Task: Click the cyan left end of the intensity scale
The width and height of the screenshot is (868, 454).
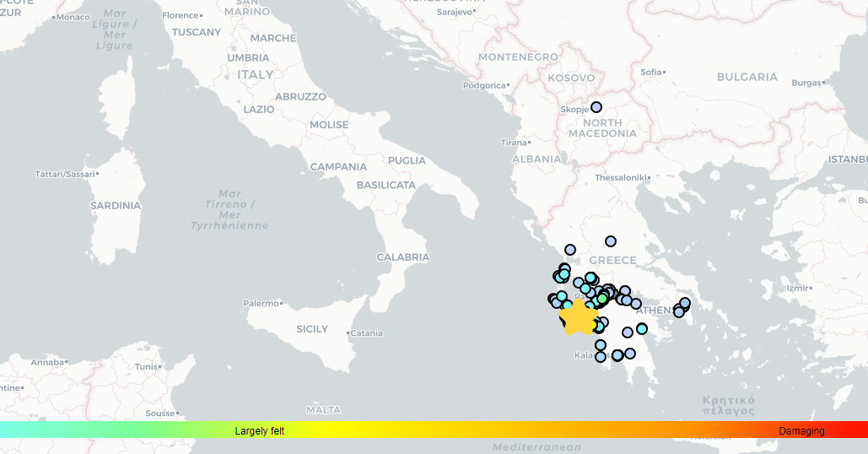Action: 10,430
